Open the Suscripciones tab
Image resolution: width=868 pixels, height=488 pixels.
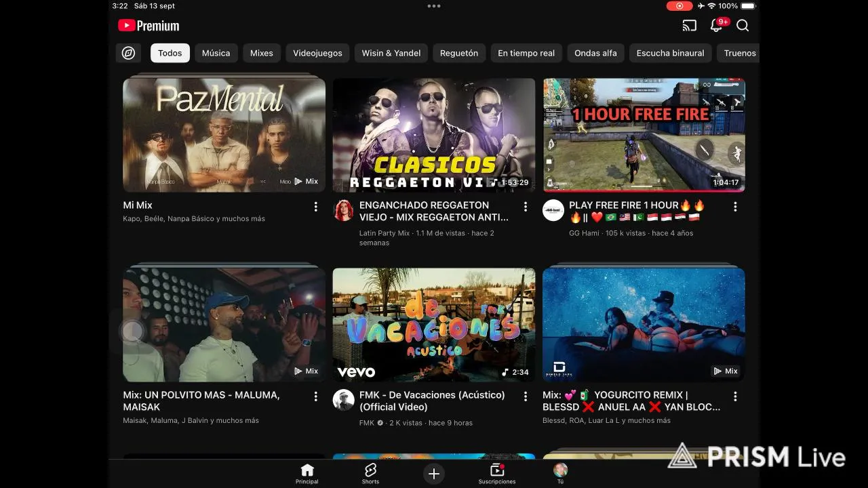tap(497, 474)
